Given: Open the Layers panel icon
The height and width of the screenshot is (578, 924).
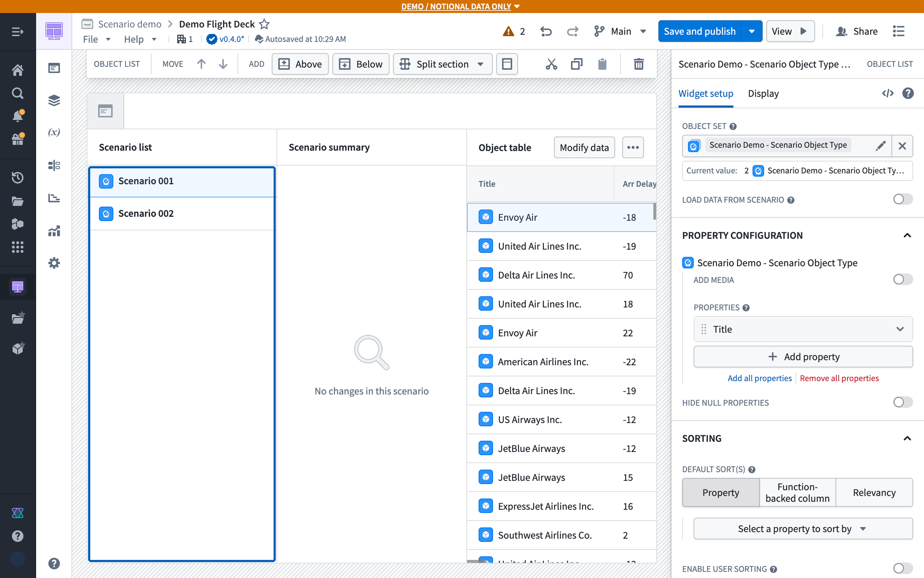Looking at the screenshot, I should [54, 100].
